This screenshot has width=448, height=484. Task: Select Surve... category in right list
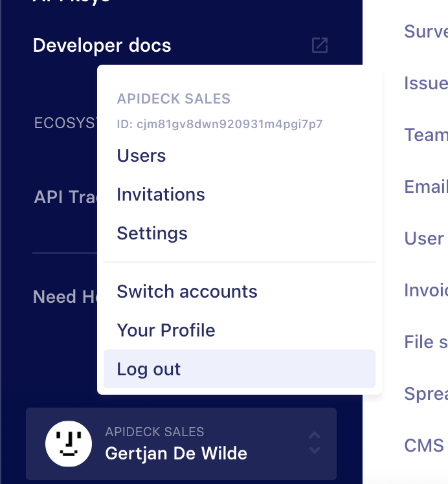pyautogui.click(x=426, y=31)
